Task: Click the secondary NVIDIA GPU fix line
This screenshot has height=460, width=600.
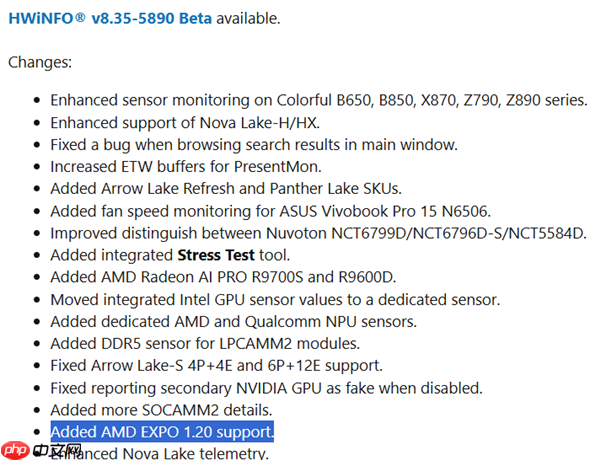Action: point(266,387)
